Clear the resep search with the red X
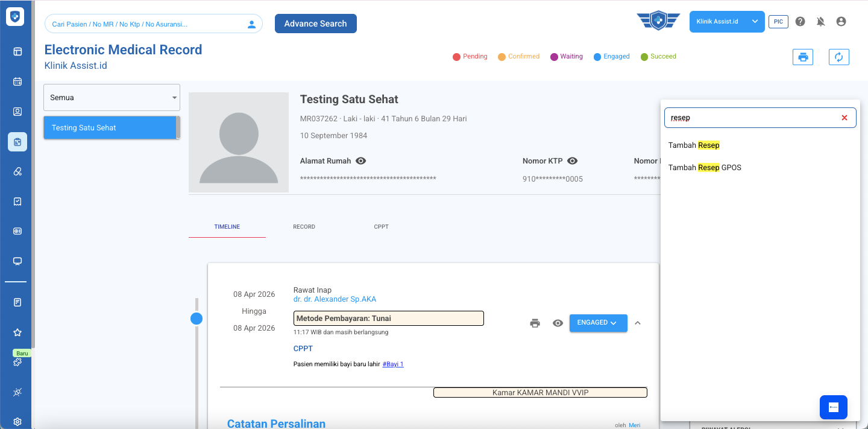 [844, 118]
